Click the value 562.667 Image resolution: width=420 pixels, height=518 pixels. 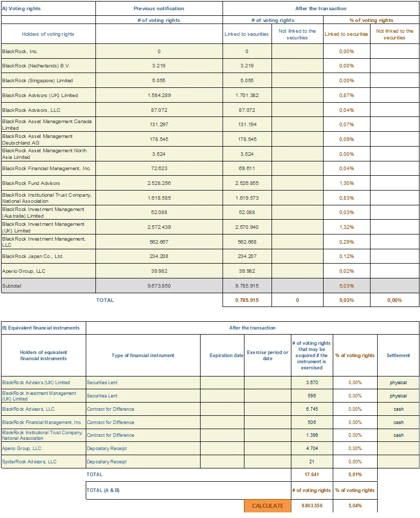pyautogui.click(x=159, y=242)
